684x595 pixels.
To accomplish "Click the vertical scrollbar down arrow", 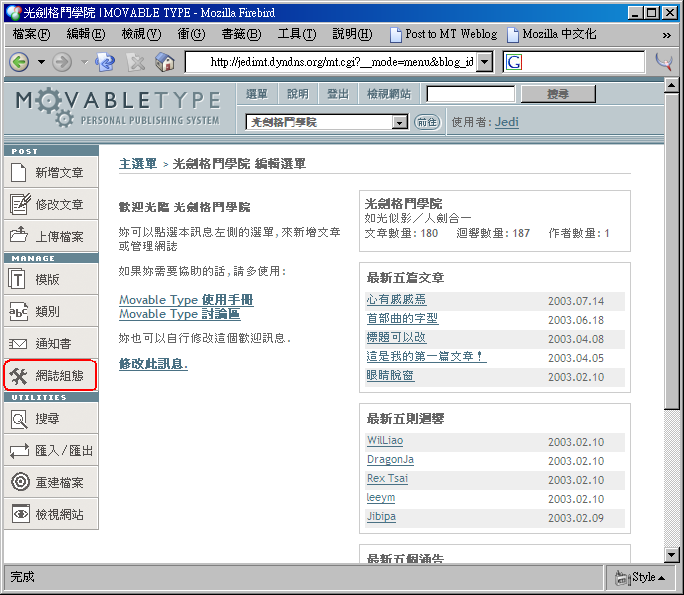I will coord(671,555).
